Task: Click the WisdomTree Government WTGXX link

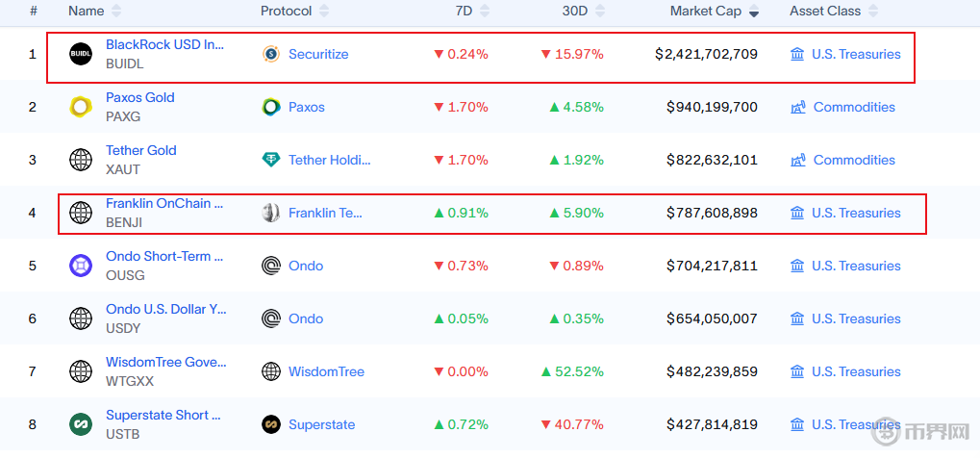Action: pos(166,363)
